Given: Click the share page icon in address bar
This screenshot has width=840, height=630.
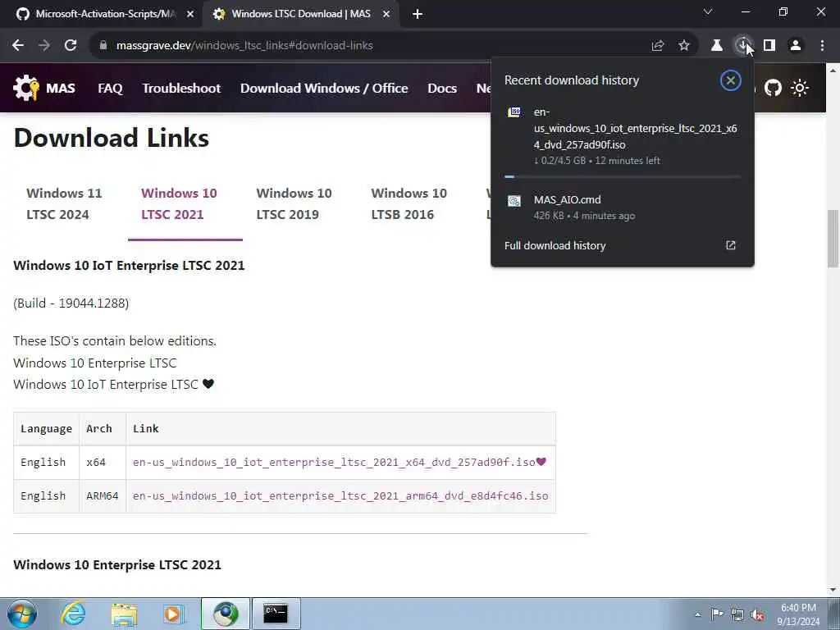Looking at the screenshot, I should pyautogui.click(x=658, y=46).
